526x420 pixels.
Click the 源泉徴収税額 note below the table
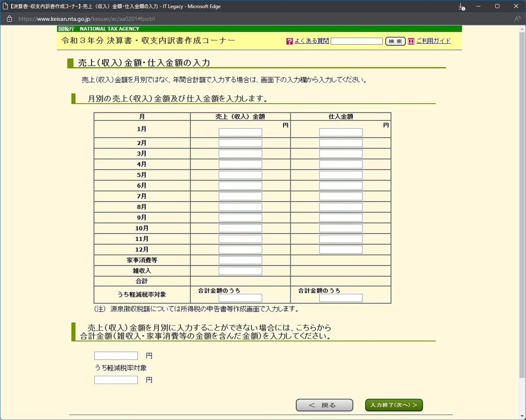point(196,309)
